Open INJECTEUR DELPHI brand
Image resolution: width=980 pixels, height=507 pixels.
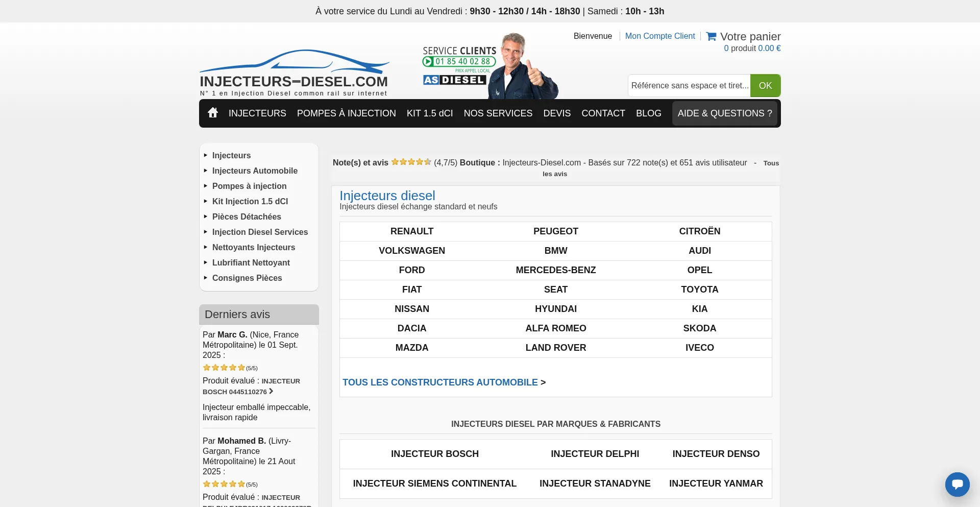click(x=595, y=454)
